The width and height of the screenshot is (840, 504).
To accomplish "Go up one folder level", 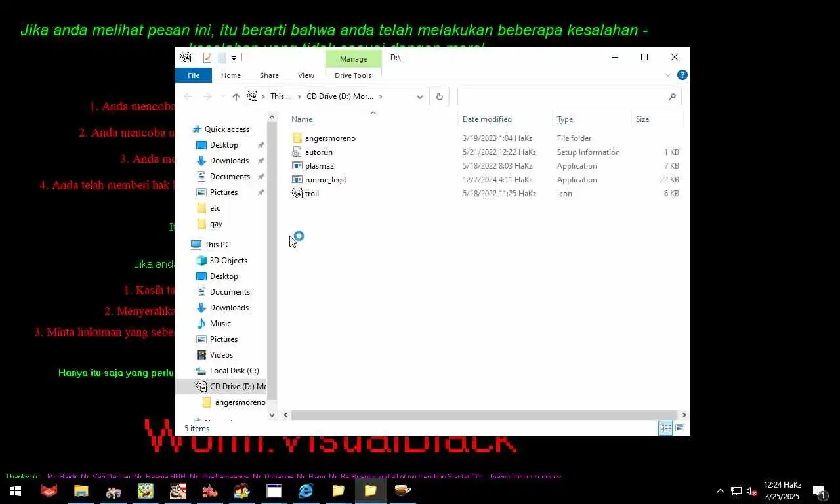I will coord(236,96).
